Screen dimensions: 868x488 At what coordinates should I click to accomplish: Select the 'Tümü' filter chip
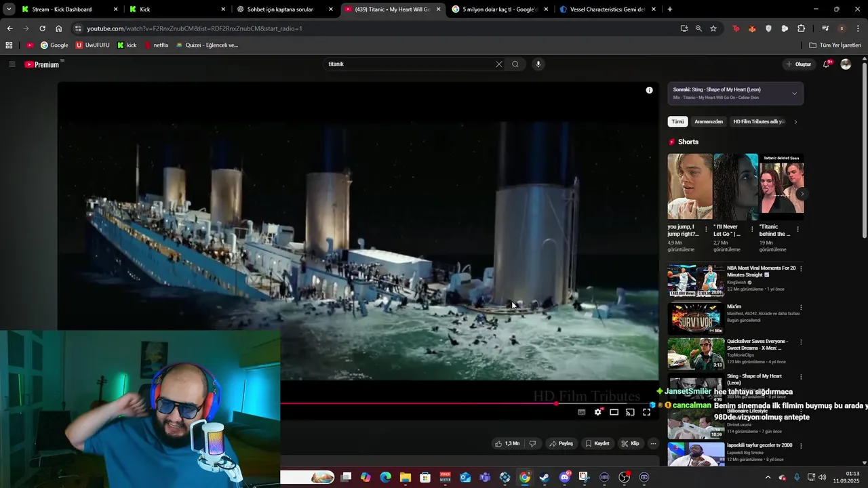click(677, 122)
